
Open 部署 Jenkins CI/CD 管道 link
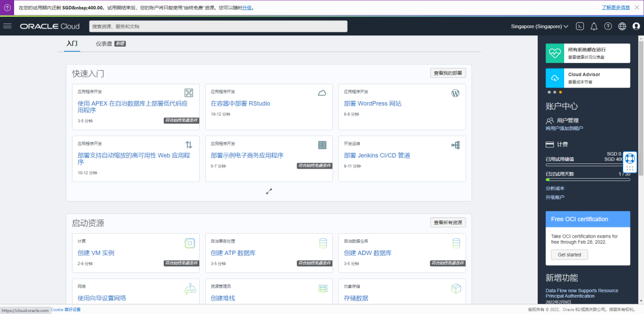(377, 156)
